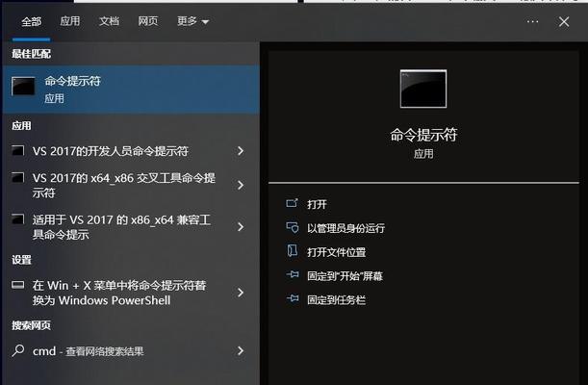Expand arrow for cmd web search
The width and height of the screenshot is (588, 385).
point(241,351)
